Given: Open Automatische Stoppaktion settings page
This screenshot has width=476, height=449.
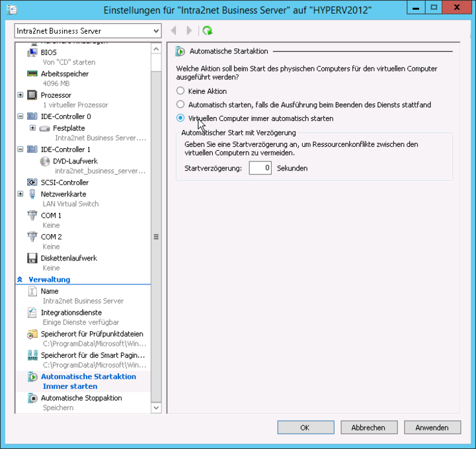Looking at the screenshot, I should pyautogui.click(x=81, y=398).
